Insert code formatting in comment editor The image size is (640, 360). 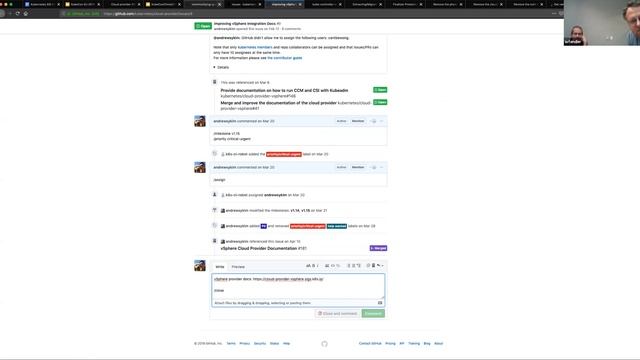click(x=333, y=266)
